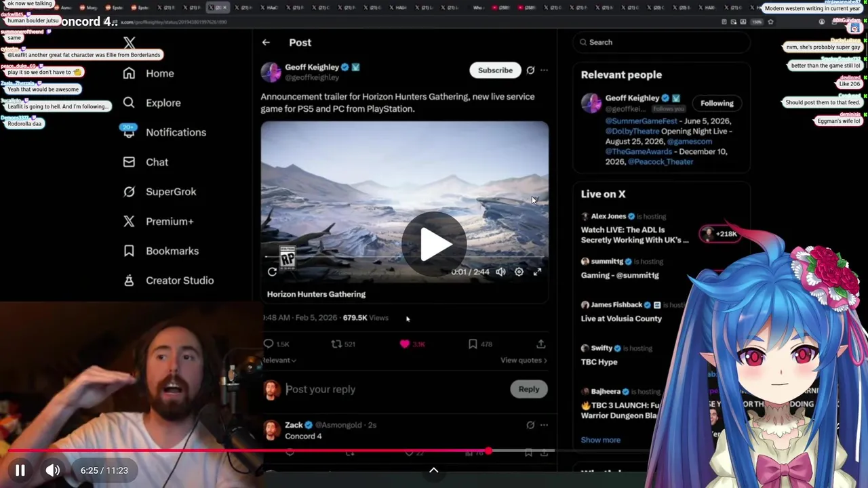Replay the trailer with the rewind icon

click(x=272, y=272)
